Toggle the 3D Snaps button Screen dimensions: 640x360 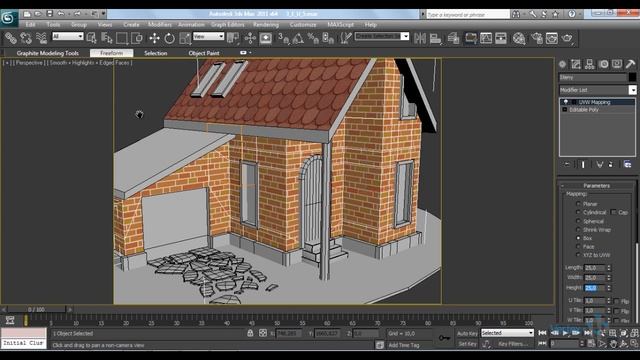283,38
